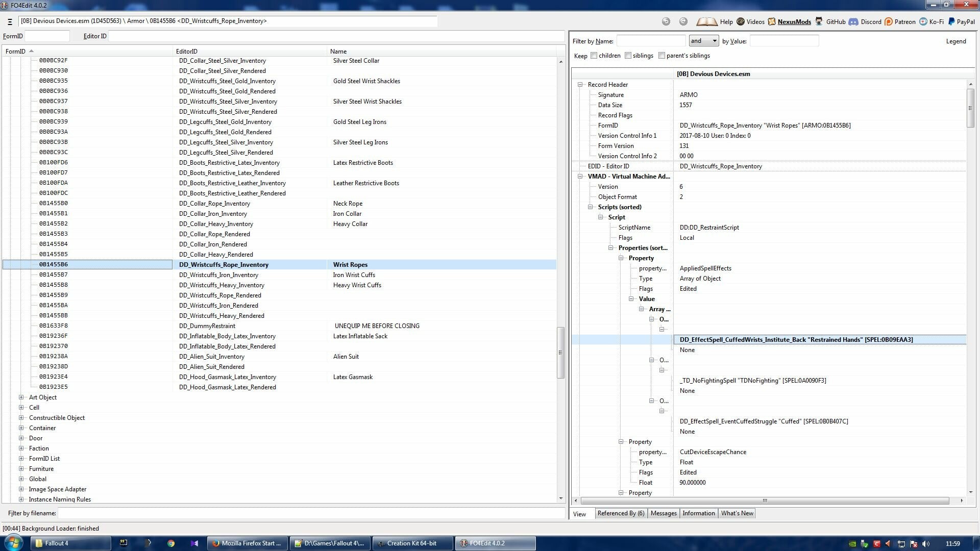Open the PayPal link
Viewport: 980px width, 551px height.
961,21
